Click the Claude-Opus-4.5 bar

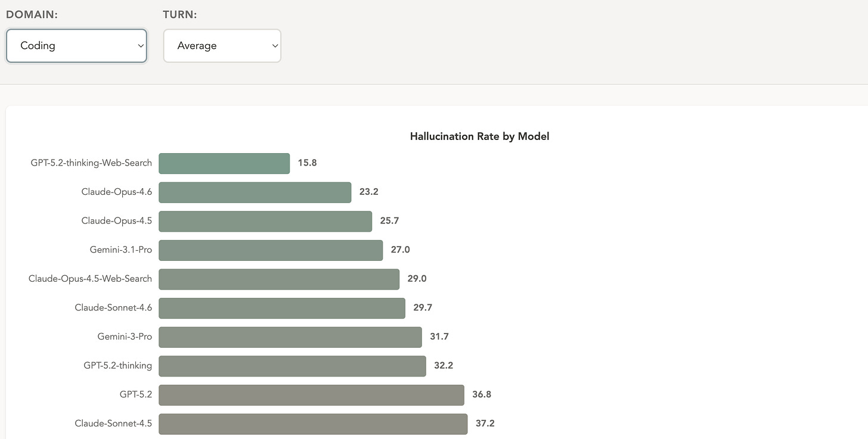(265, 221)
